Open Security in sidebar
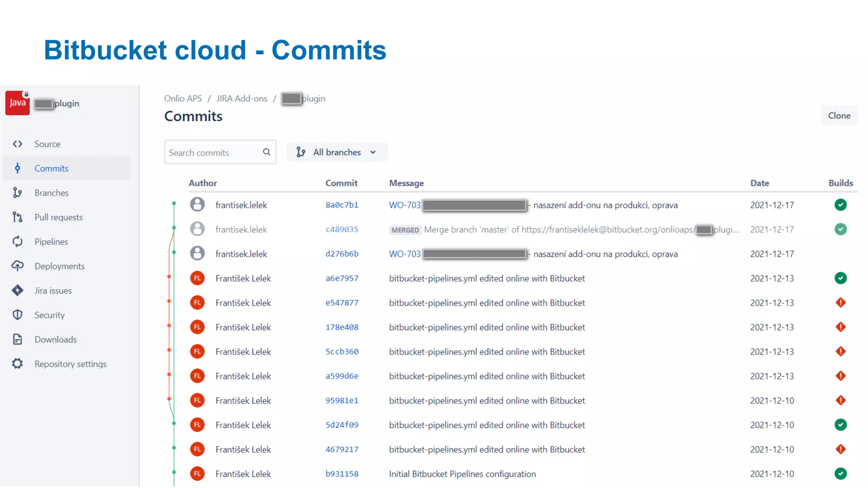Screen dimensions: 868x488 [50, 315]
